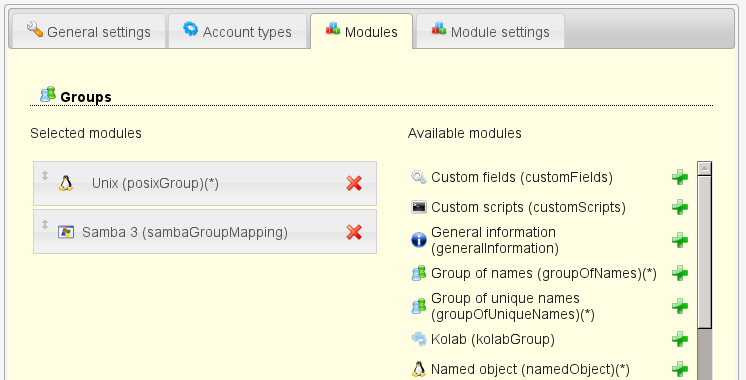
Task: Select the Unix (posixGroup) entry
Action: click(x=205, y=184)
